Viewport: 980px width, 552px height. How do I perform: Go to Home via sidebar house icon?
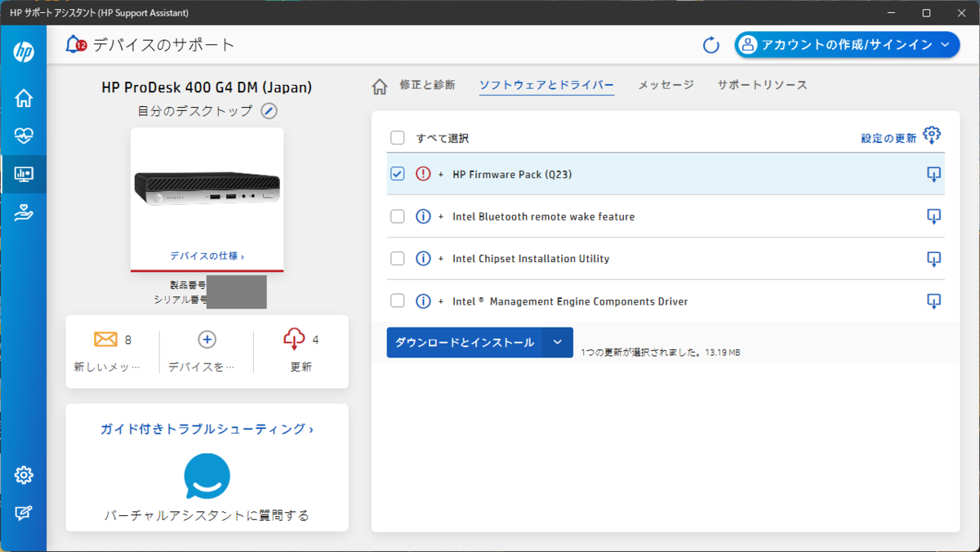click(x=24, y=98)
